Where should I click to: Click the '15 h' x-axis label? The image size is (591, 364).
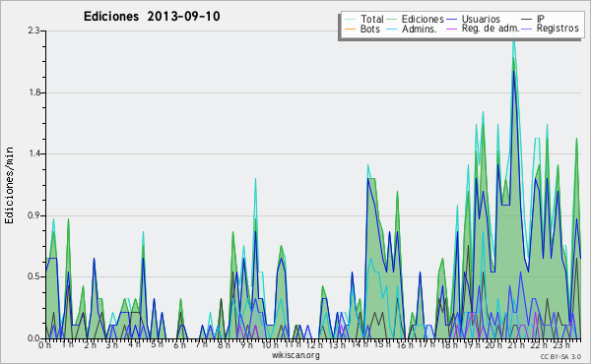pos(381,344)
